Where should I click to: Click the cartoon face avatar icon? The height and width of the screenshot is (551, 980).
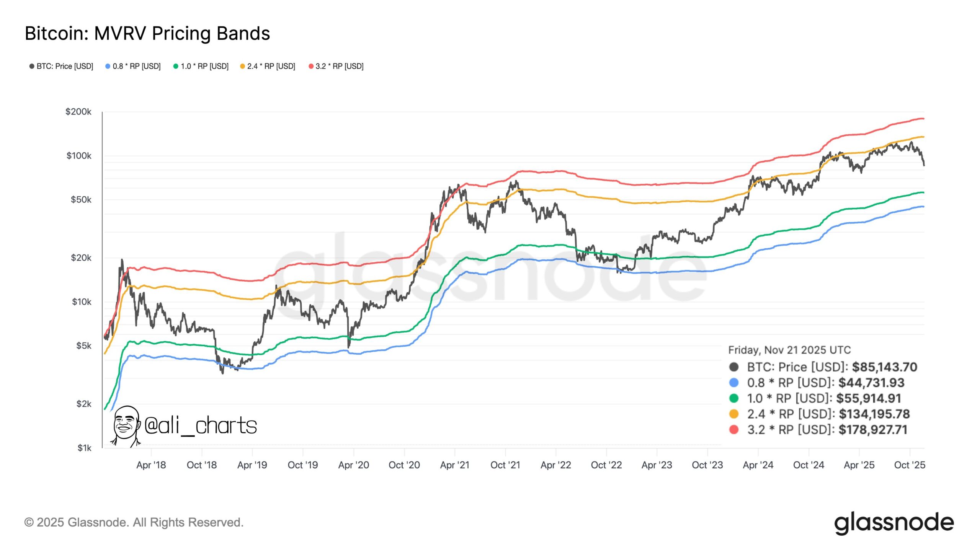click(x=126, y=426)
